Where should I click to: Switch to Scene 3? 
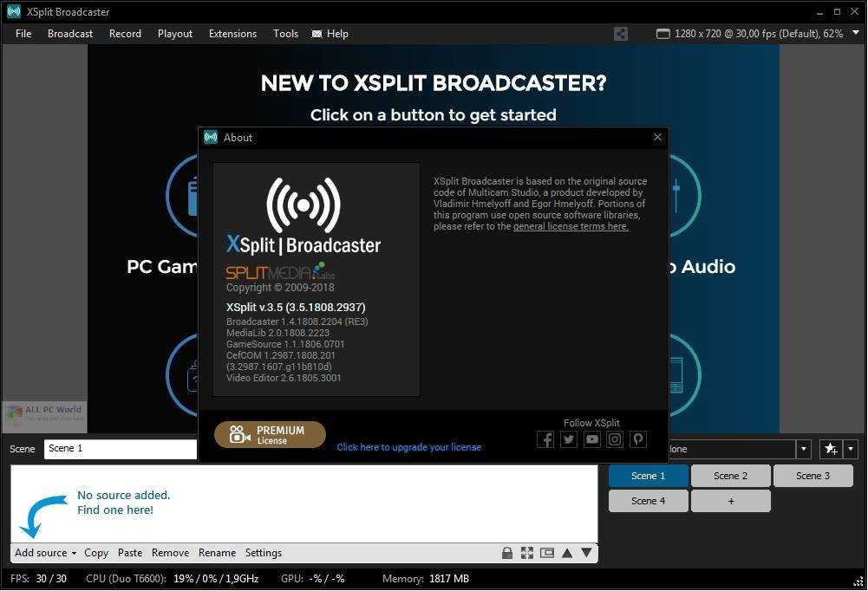coord(813,476)
